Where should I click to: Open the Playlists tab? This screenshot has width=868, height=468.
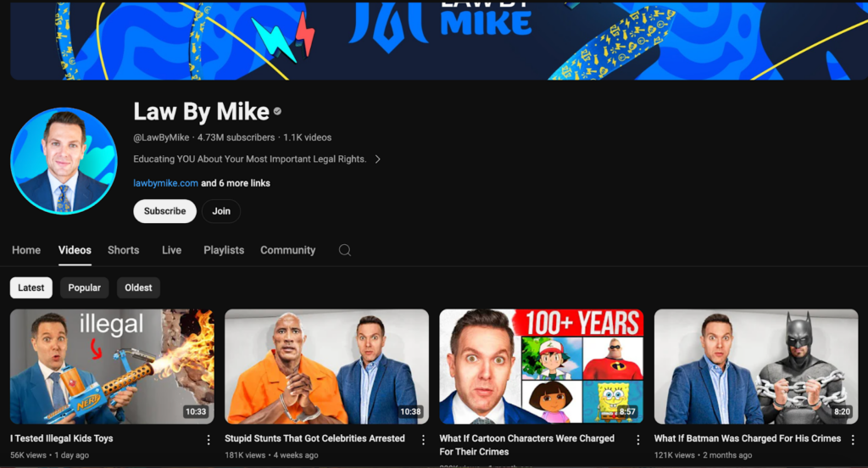[x=224, y=250]
